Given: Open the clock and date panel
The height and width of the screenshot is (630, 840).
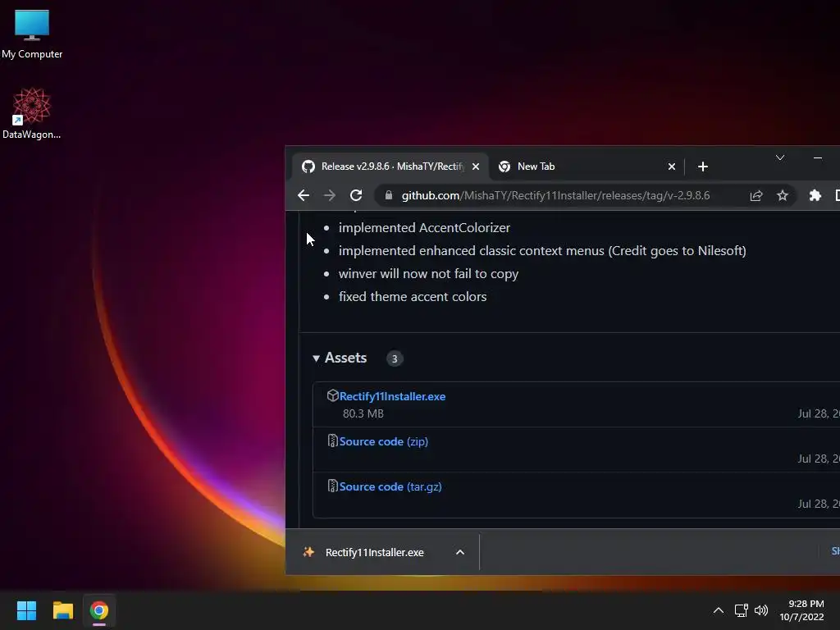Looking at the screenshot, I should [x=802, y=610].
